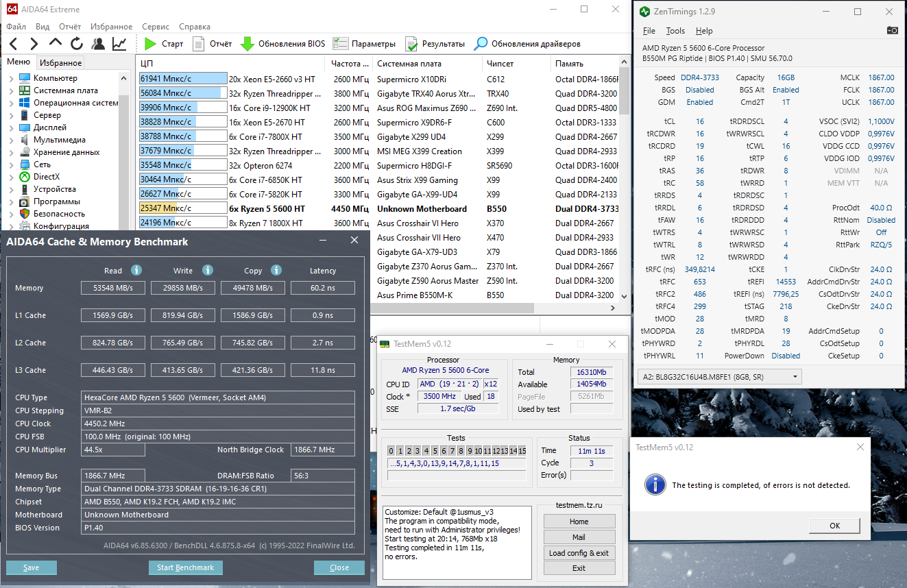Click Close in the Cache & Memory Benchmark
Image resolution: width=907 pixels, height=588 pixels.
(x=339, y=567)
